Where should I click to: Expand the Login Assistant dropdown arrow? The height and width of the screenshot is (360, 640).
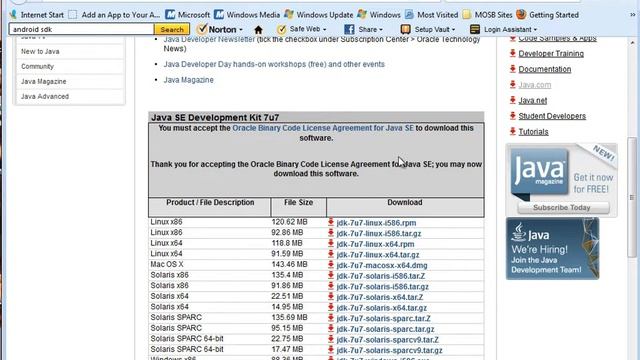tap(535, 30)
